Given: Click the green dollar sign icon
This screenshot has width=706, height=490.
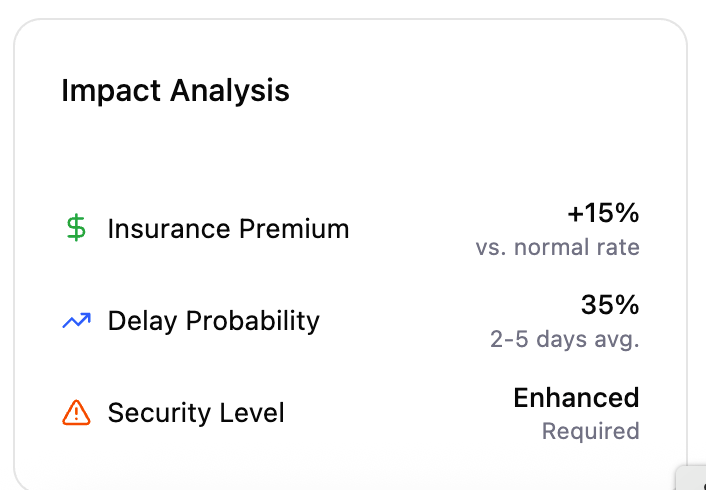Looking at the screenshot, I should (76, 229).
